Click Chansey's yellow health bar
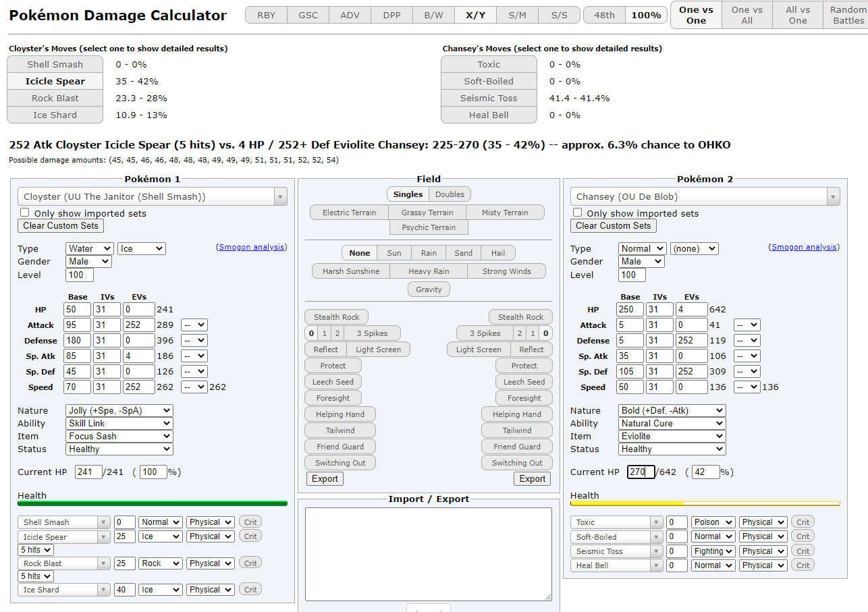 (705, 503)
